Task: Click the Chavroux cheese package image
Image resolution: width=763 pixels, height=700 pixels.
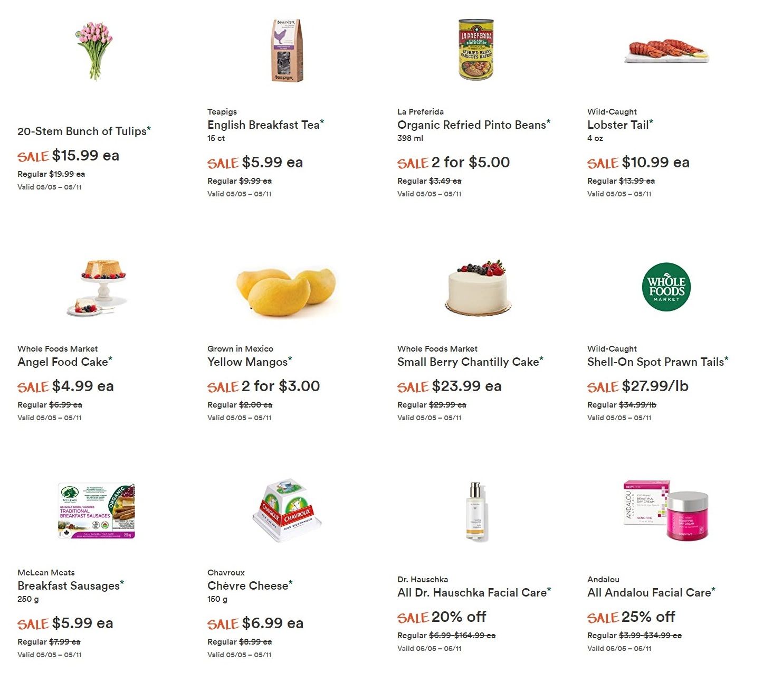Action: (x=287, y=510)
